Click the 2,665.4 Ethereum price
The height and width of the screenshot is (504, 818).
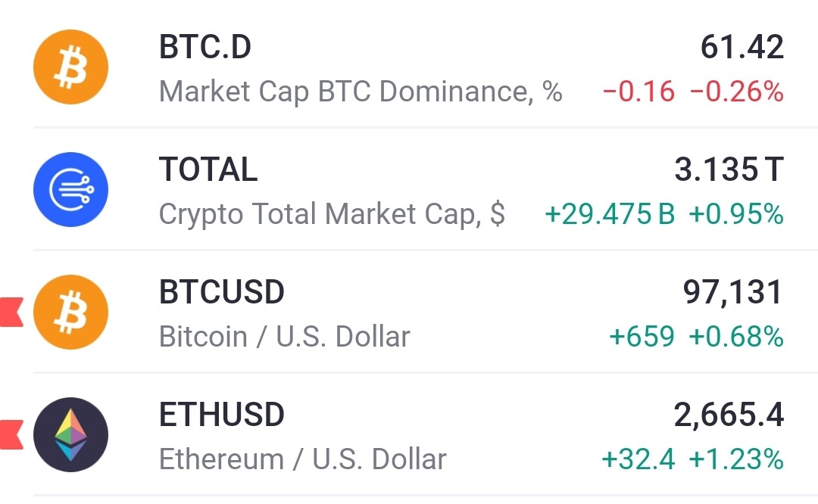coord(729,415)
